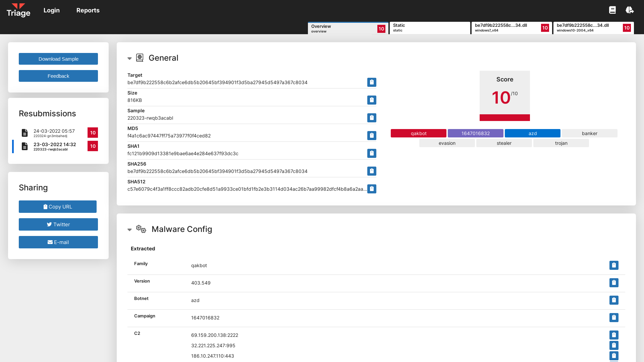The height and width of the screenshot is (362, 644).
Task: Collapse the Malware Config section
Action: [x=129, y=230]
